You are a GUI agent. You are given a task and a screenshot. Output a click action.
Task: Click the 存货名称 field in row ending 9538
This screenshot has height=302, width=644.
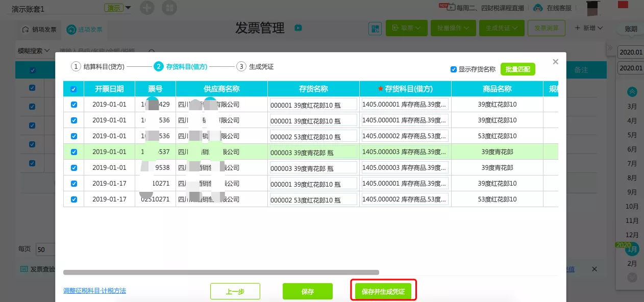click(313, 168)
